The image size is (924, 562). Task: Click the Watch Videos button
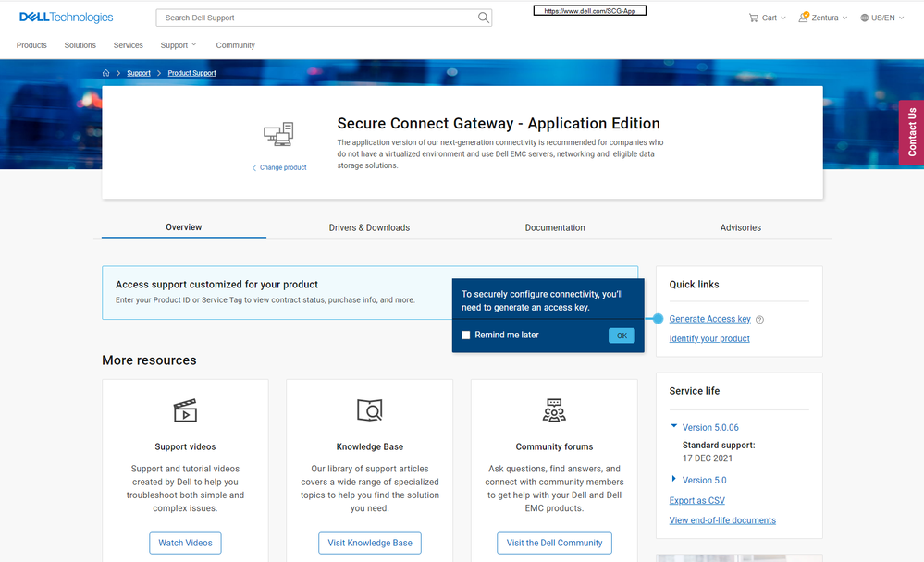185,544
